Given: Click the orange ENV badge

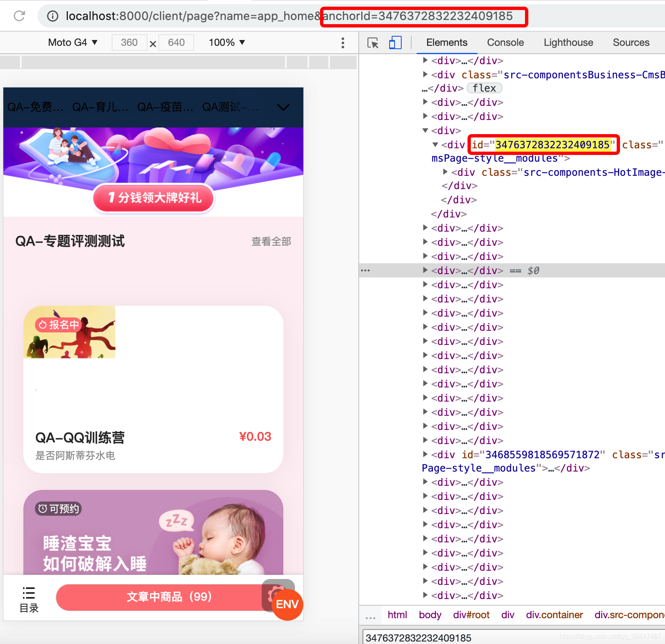Looking at the screenshot, I should click(287, 604).
